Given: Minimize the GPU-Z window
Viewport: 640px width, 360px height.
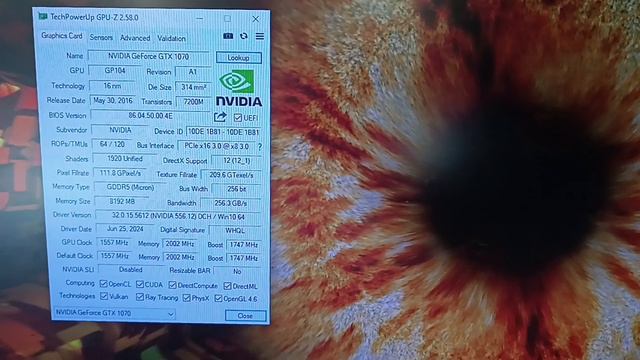Looking at the screenshot, I should pos(200,18).
